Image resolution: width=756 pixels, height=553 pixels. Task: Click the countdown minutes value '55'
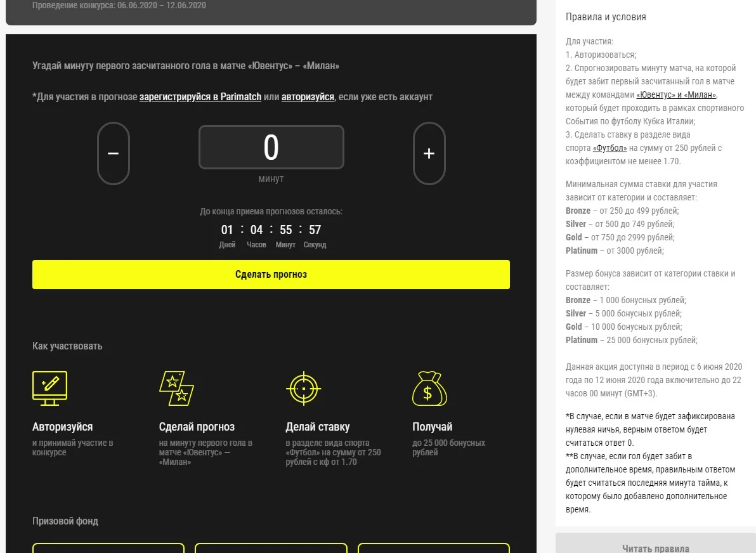[x=286, y=230]
